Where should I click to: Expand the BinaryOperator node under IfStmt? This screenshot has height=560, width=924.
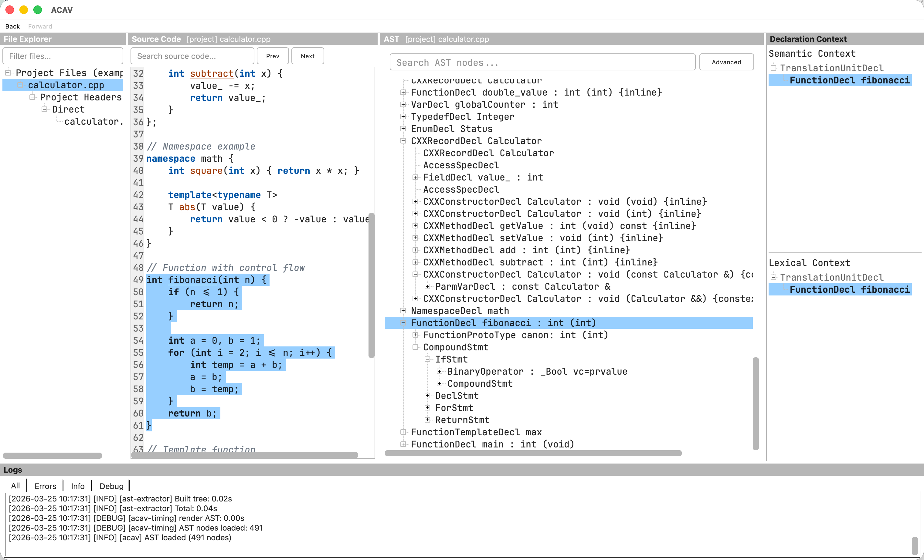coord(440,371)
